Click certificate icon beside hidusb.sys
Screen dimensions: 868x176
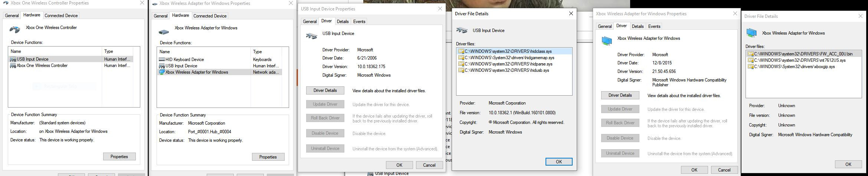(461, 70)
